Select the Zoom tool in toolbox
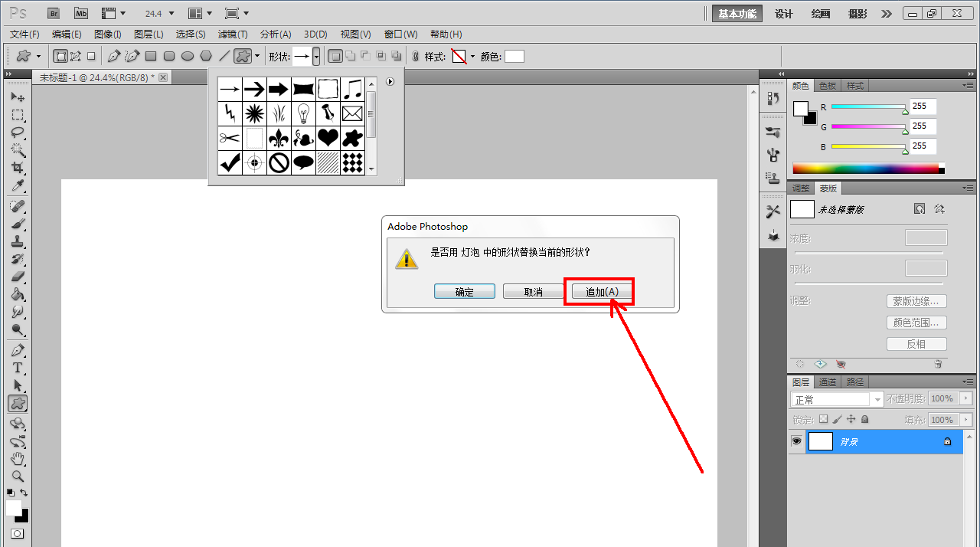The image size is (980, 547). (18, 477)
